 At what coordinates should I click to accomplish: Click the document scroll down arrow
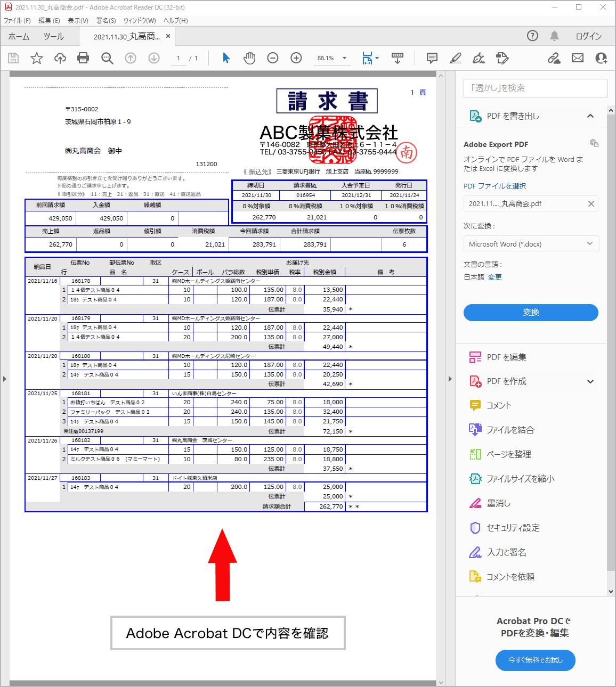[x=441, y=682]
